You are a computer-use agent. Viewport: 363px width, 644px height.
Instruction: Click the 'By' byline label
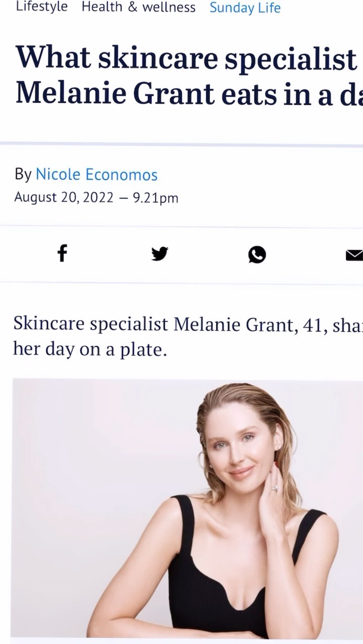(23, 174)
